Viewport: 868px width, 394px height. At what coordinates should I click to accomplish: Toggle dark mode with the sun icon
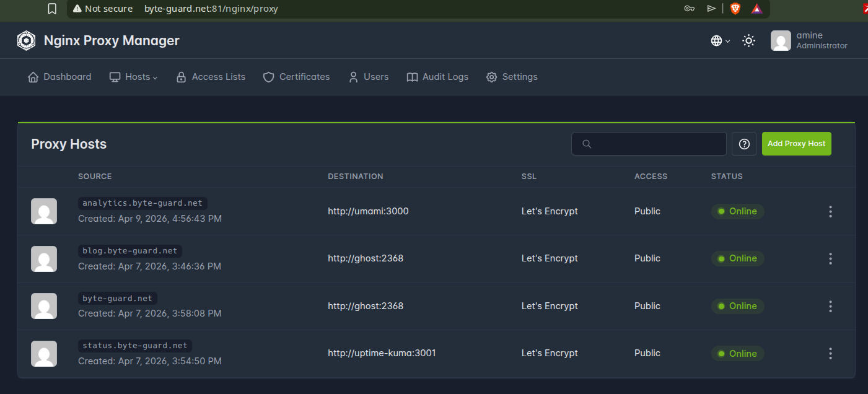click(x=748, y=40)
